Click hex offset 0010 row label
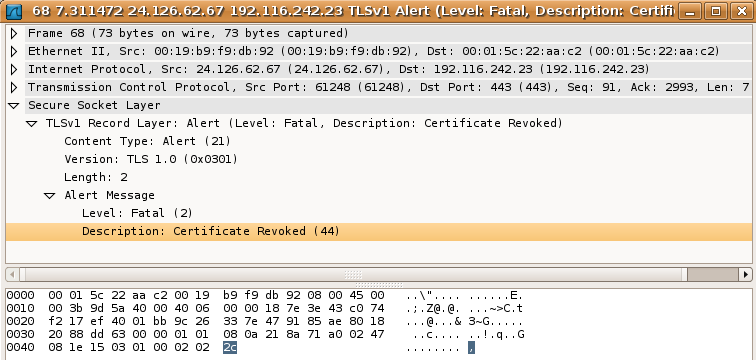Image resolution: width=756 pixels, height=360 pixels. tap(20, 308)
